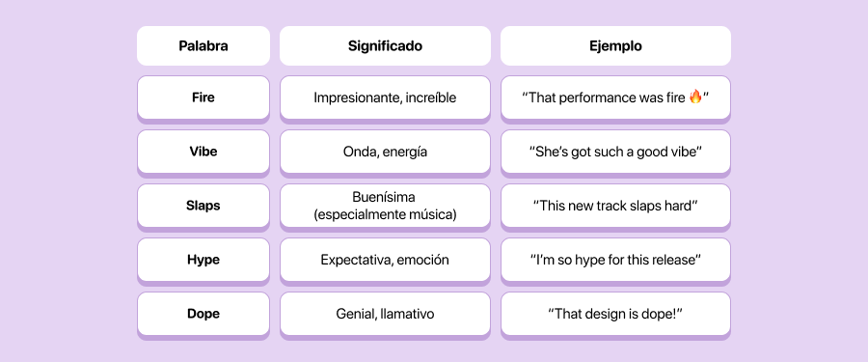868x362 pixels.
Task: Click the 'I'm so hype for this release' example
Action: (x=615, y=260)
